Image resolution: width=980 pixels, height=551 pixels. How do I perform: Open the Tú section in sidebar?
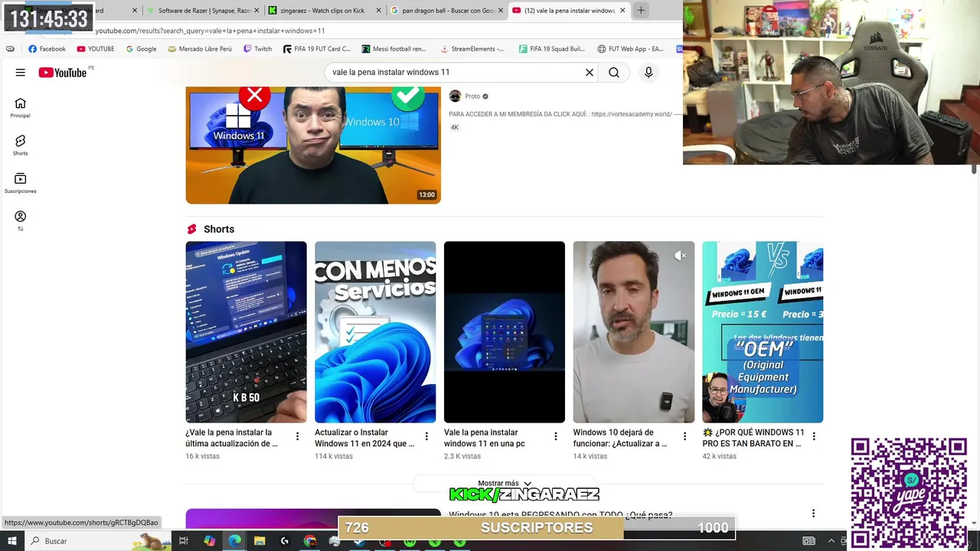click(x=20, y=221)
